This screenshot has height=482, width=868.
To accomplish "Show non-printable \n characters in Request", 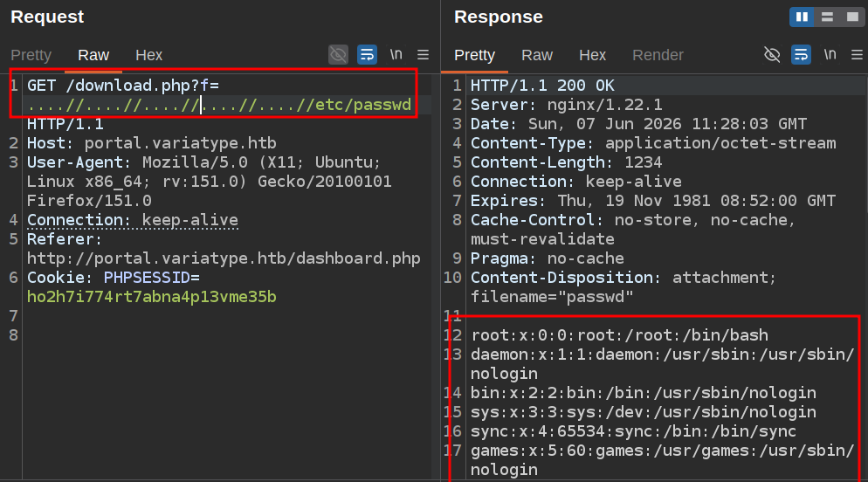I will click(x=396, y=54).
